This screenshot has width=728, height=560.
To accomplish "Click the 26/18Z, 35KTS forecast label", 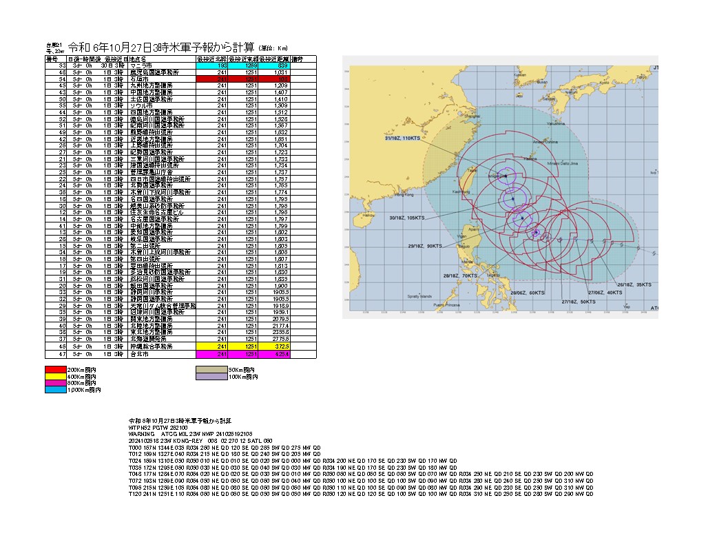I will 633,284.
